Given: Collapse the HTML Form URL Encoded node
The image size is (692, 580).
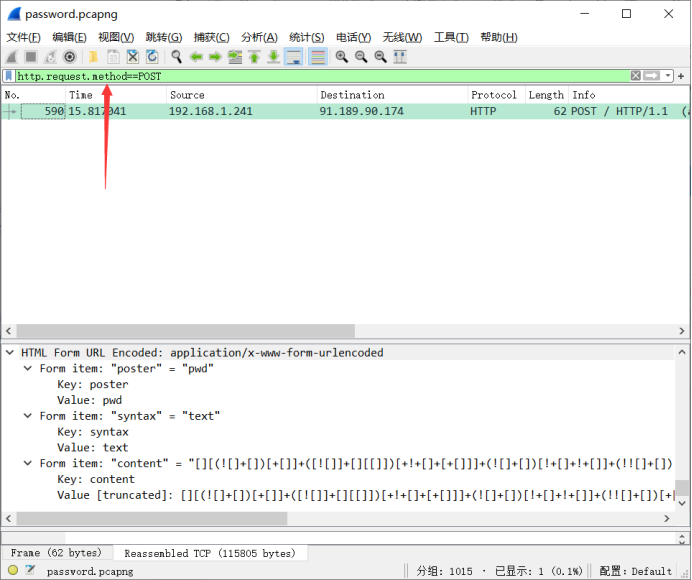Looking at the screenshot, I should click(9, 352).
